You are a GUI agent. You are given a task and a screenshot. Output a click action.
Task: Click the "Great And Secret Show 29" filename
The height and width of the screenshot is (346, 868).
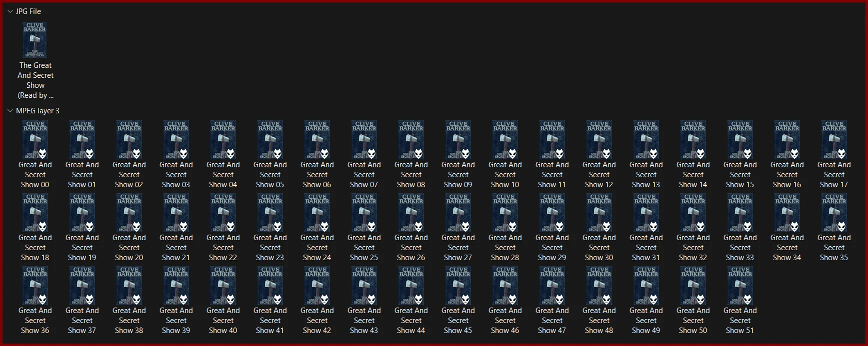click(552, 248)
